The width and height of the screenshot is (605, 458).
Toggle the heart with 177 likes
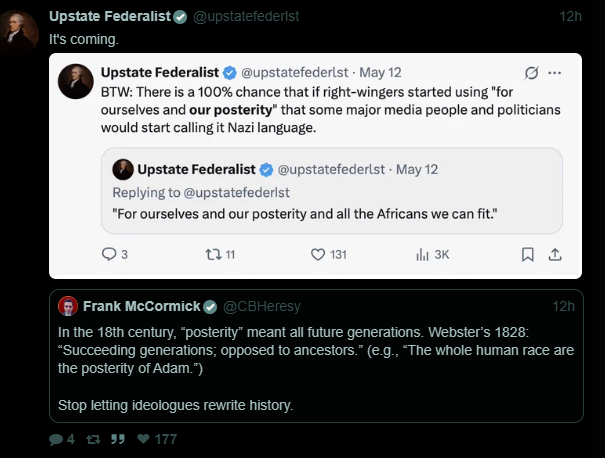click(x=144, y=439)
